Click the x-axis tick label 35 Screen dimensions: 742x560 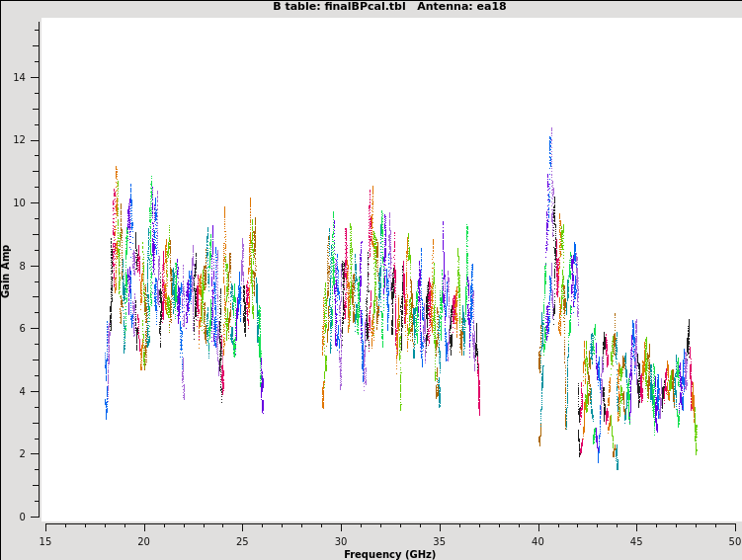[440, 541]
